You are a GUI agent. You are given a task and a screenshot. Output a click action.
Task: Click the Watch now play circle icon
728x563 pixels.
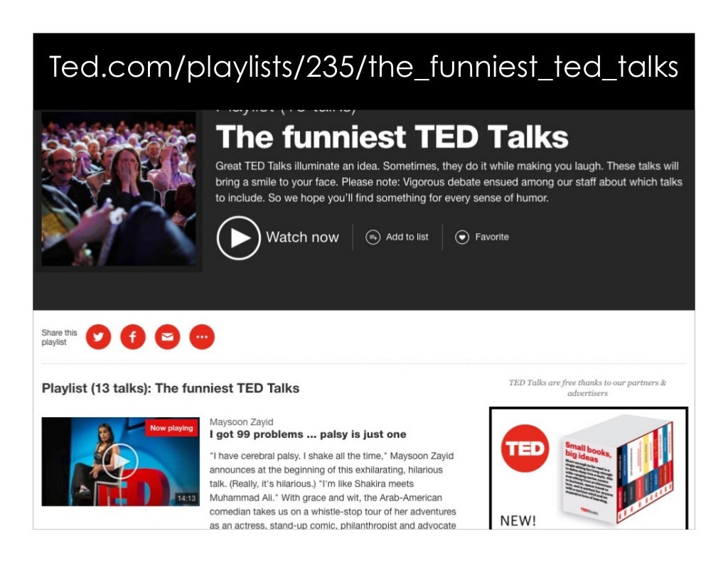pos(239,237)
